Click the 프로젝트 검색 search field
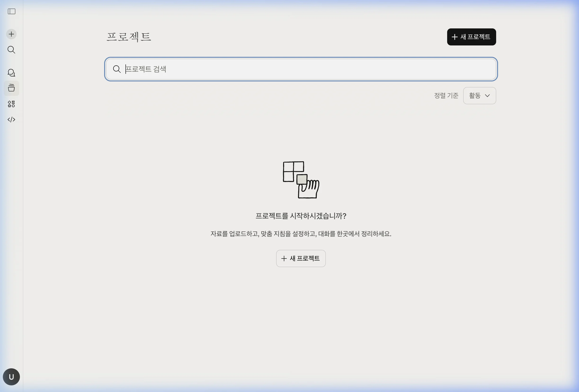579x392 pixels. (274, 69)
